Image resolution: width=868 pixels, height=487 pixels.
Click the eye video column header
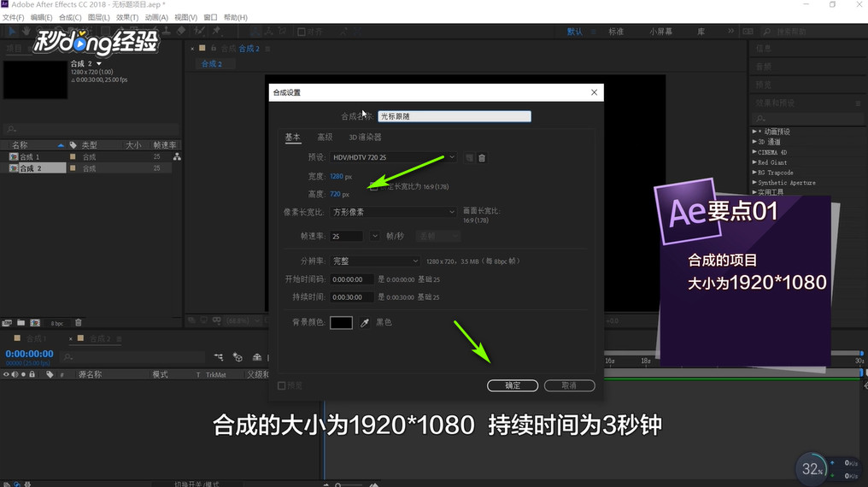pos(6,375)
